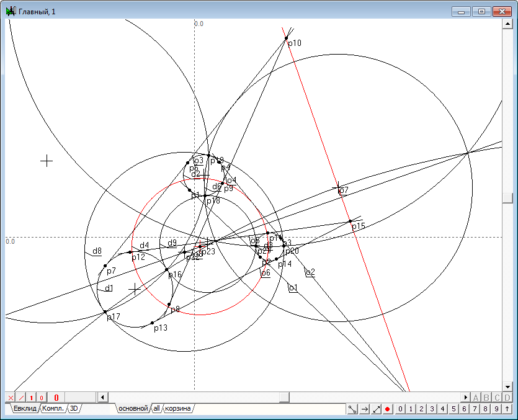This screenshot has height=420, width=518.
Task: Click point label p15
Action: (x=359, y=226)
